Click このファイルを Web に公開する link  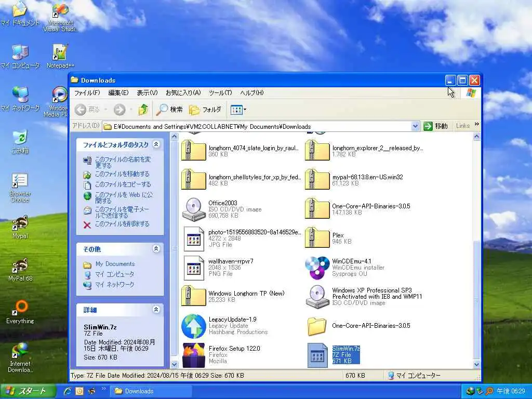[124, 197]
